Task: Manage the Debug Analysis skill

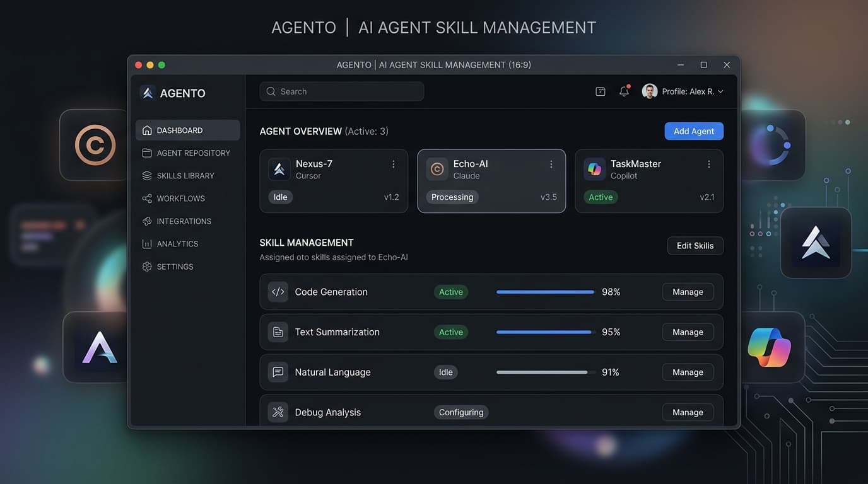Action: [x=688, y=413]
